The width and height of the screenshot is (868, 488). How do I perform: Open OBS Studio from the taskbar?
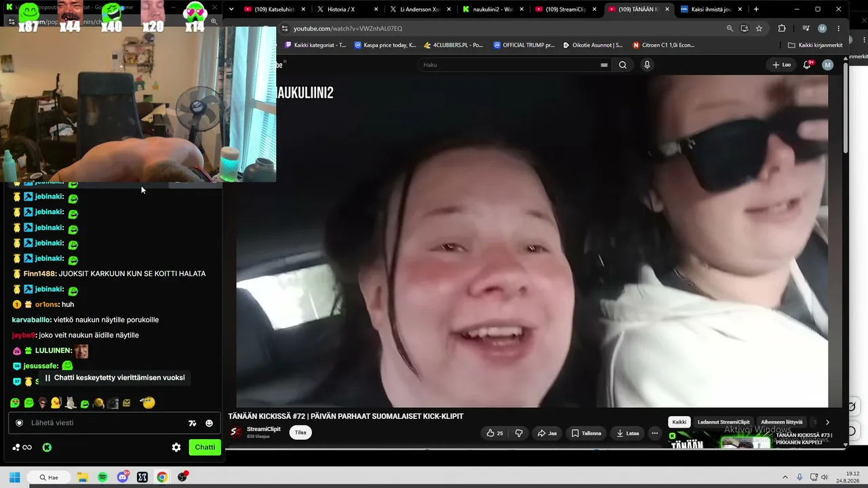182,477
